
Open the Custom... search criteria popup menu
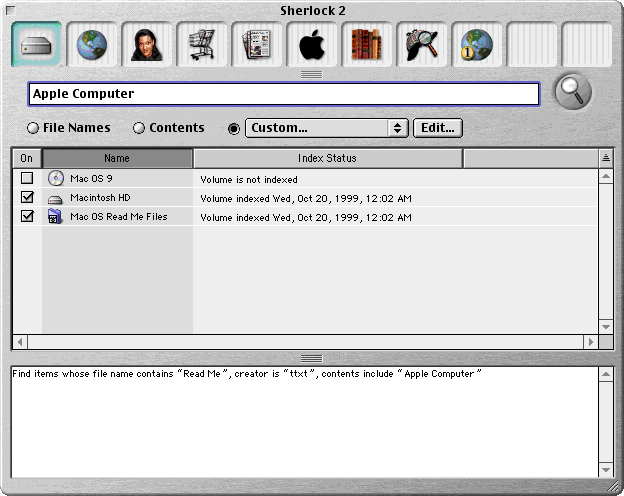point(327,128)
